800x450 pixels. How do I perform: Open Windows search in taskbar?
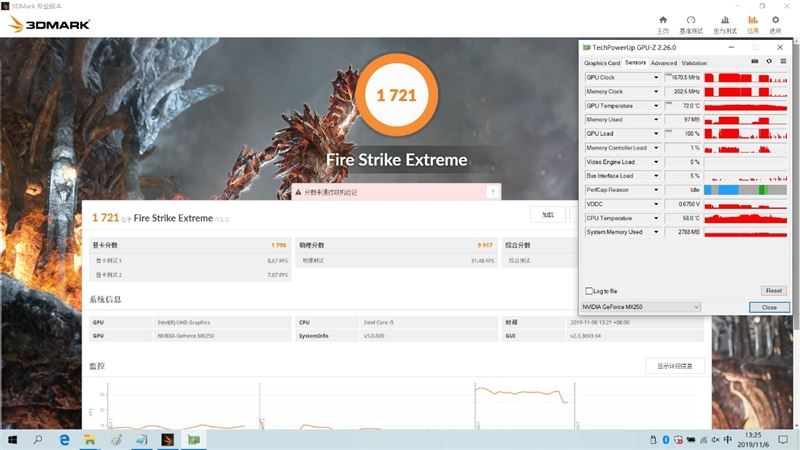(x=38, y=439)
